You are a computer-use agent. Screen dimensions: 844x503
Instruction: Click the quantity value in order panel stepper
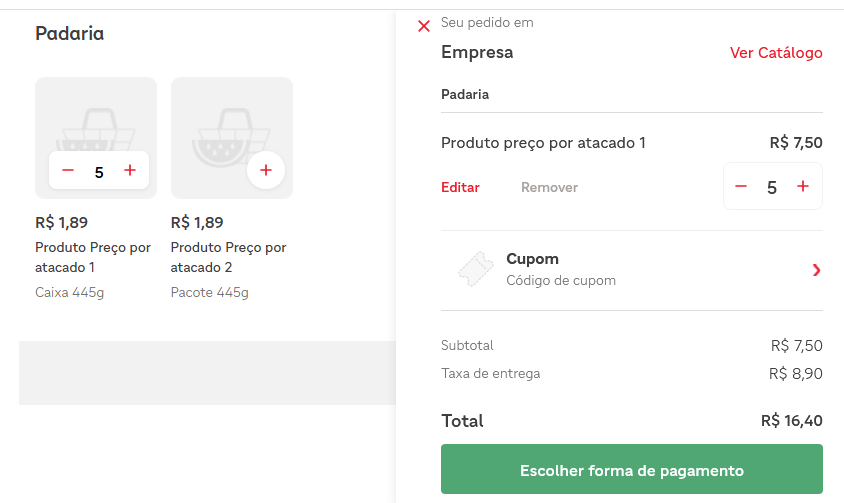click(x=771, y=187)
